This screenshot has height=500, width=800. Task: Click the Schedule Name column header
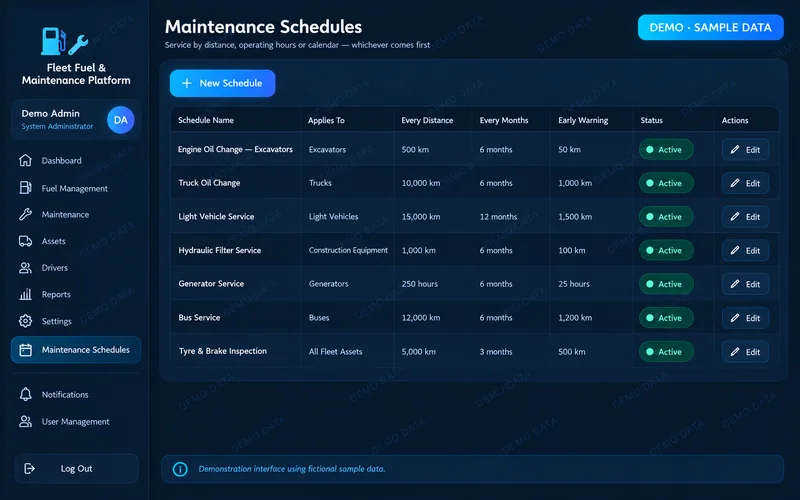(206, 120)
